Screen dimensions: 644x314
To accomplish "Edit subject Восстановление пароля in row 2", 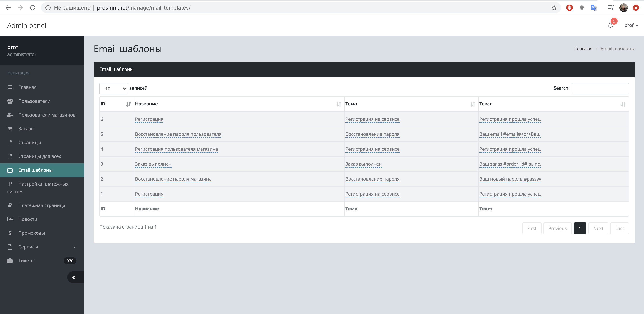I will (x=372, y=179).
